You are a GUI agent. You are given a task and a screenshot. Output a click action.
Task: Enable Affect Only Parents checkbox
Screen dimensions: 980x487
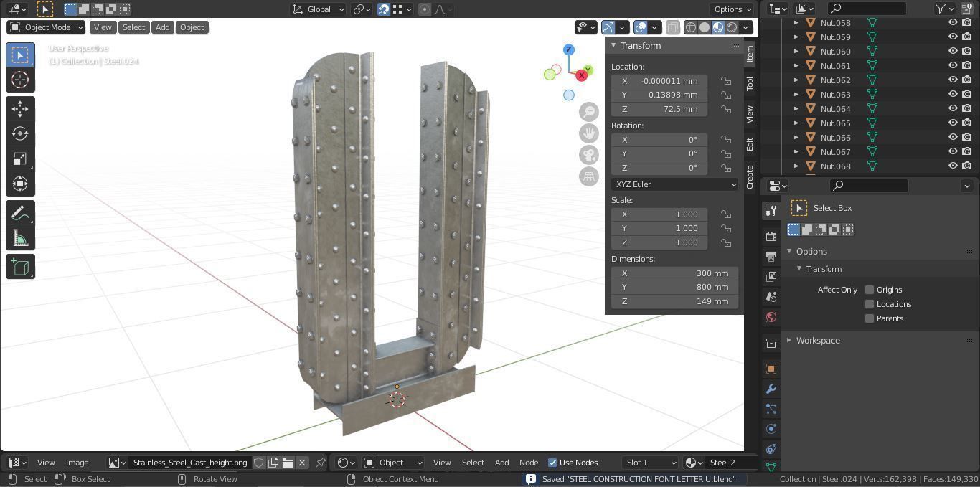pos(870,318)
